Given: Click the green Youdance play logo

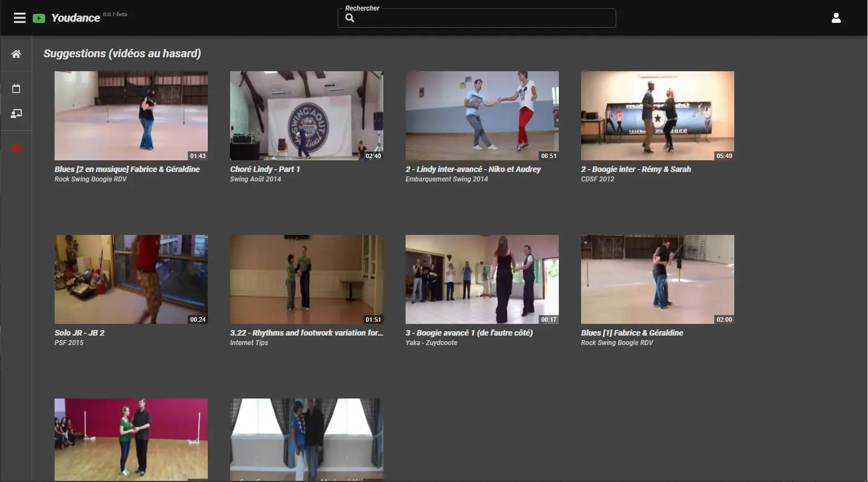Looking at the screenshot, I should [x=38, y=18].
